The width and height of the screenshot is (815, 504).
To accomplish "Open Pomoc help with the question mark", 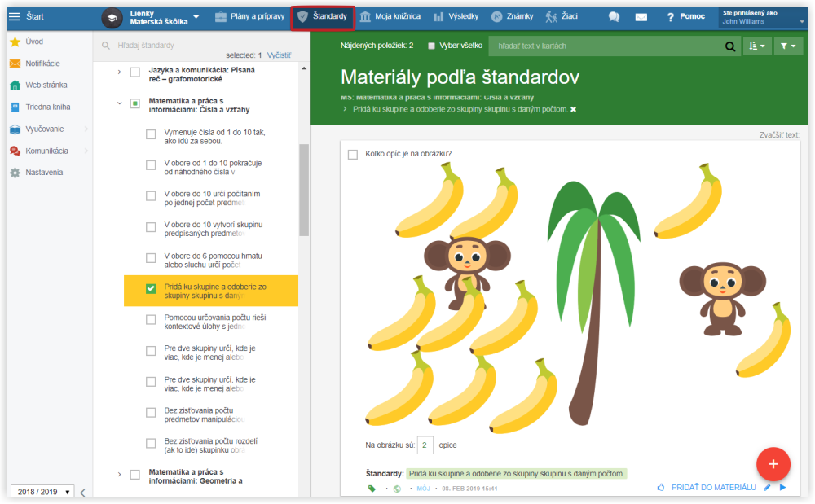I will pyautogui.click(x=686, y=16).
